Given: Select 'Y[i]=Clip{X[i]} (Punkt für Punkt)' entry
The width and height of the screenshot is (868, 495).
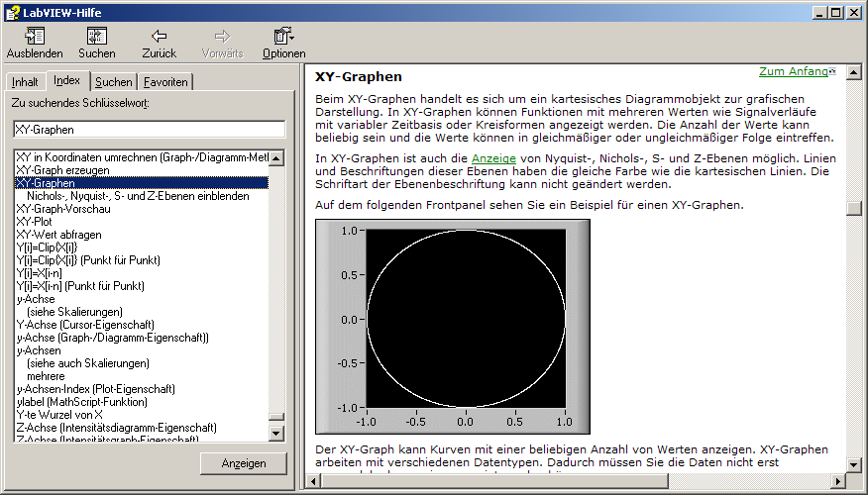Looking at the screenshot, I should click(x=142, y=260).
